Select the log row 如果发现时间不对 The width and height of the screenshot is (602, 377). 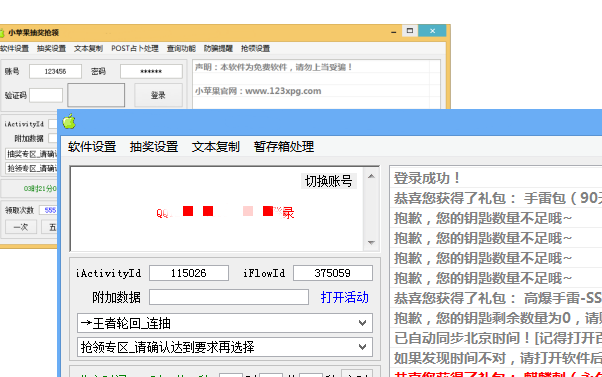[x=496, y=358]
